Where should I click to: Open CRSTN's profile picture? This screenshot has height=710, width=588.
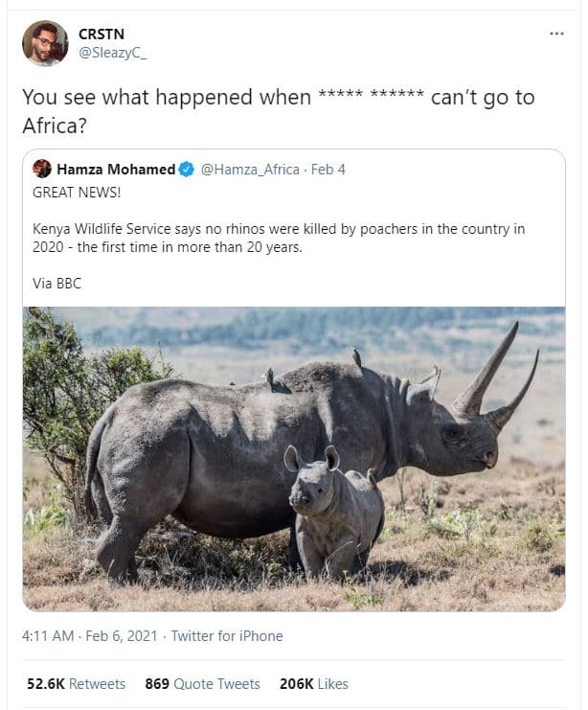45,43
